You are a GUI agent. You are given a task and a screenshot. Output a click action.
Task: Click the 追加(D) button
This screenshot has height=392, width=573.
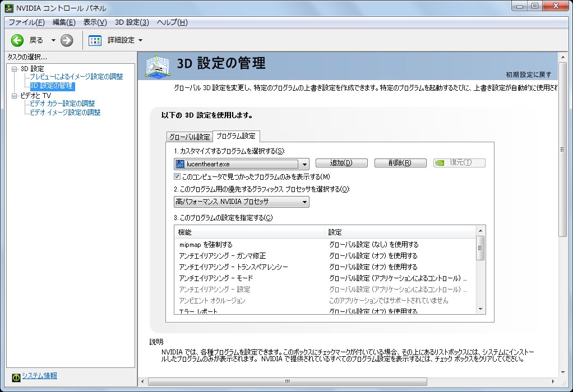[341, 163]
